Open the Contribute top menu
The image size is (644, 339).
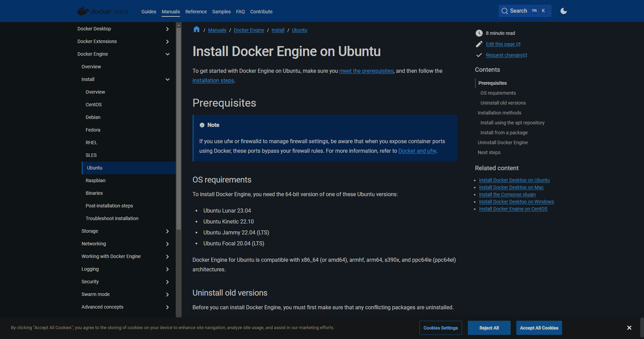pyautogui.click(x=261, y=12)
